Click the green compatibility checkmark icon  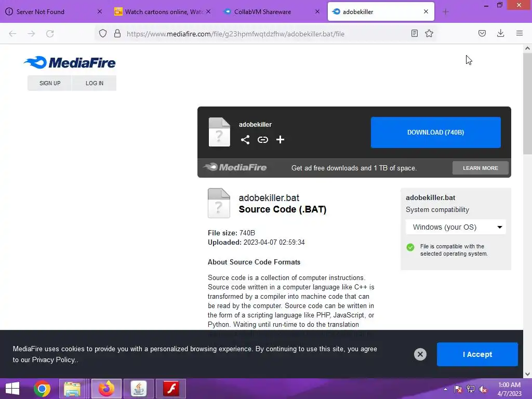(410, 247)
